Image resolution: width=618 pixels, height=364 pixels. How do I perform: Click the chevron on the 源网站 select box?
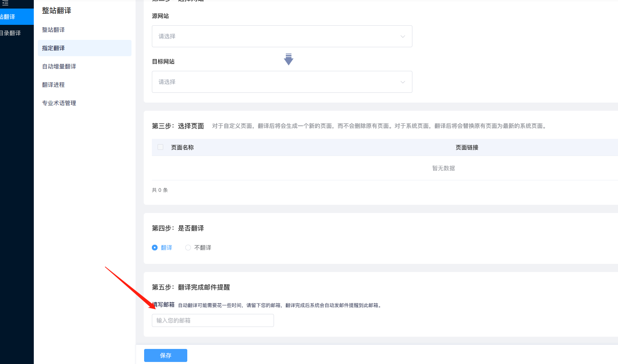(x=403, y=36)
